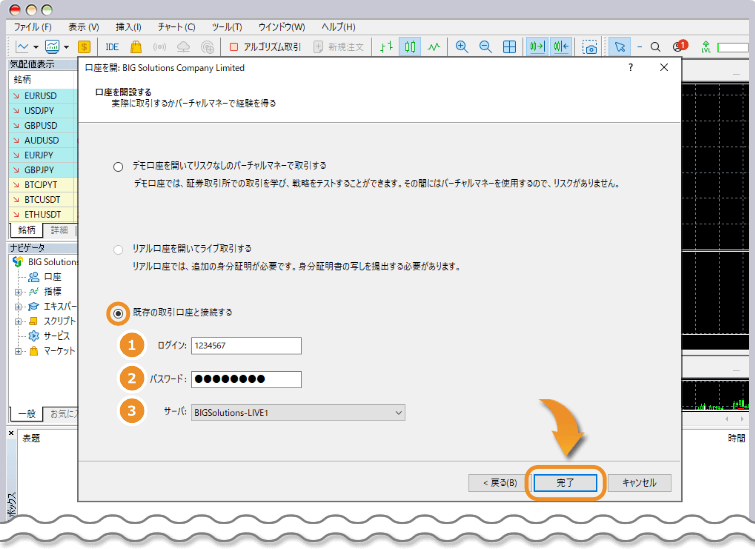The width and height of the screenshot is (755, 549).
Task: Toggle chart shift icon
Action: pos(561,47)
